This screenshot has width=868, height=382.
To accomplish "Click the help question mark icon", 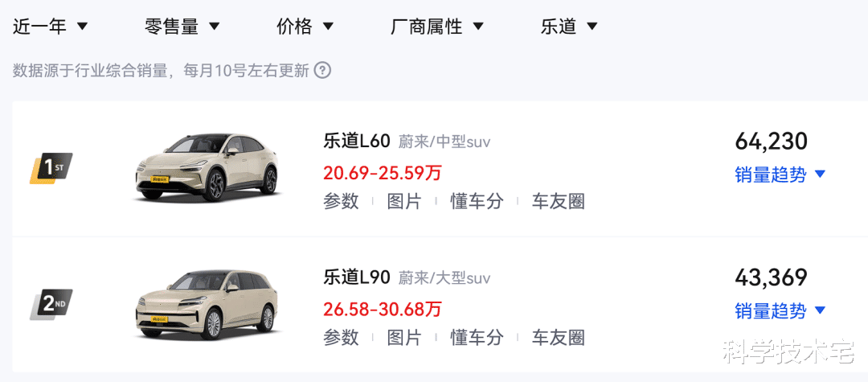I will [322, 70].
